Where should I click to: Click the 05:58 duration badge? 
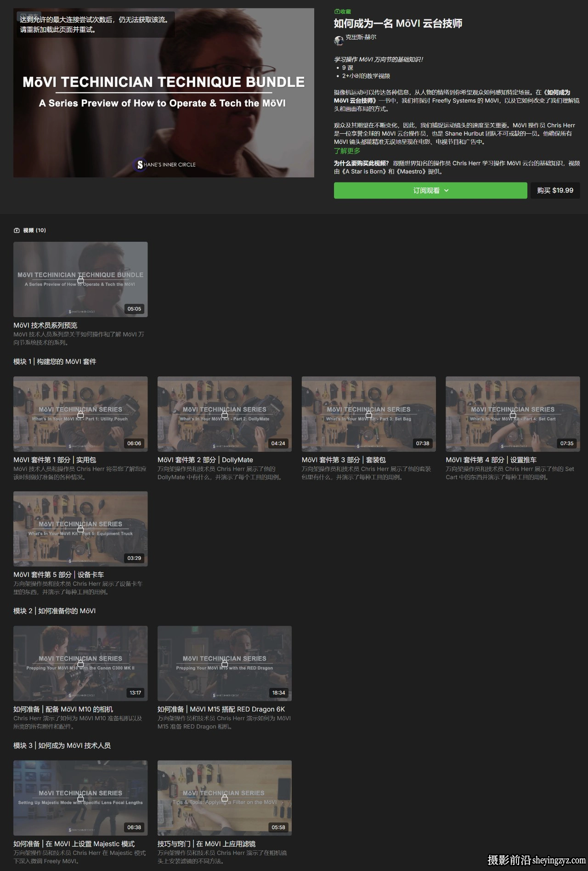click(x=278, y=828)
